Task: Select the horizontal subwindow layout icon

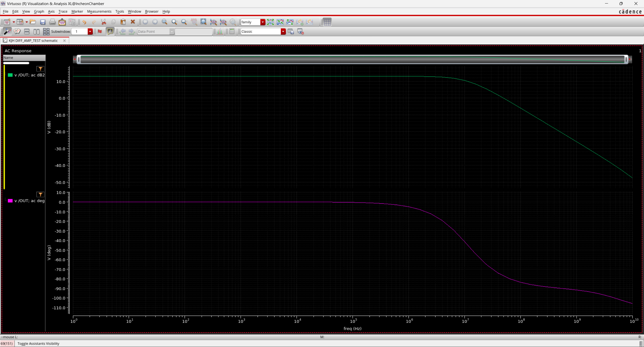Action: click(x=27, y=31)
